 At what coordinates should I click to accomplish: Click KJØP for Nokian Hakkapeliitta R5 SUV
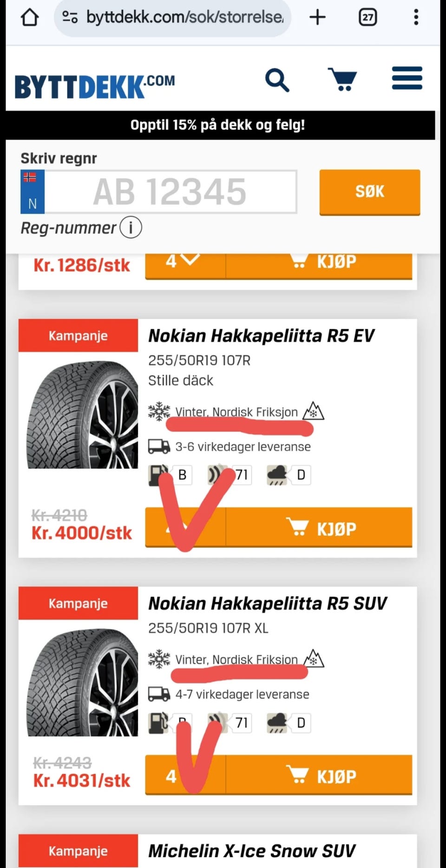319,775
